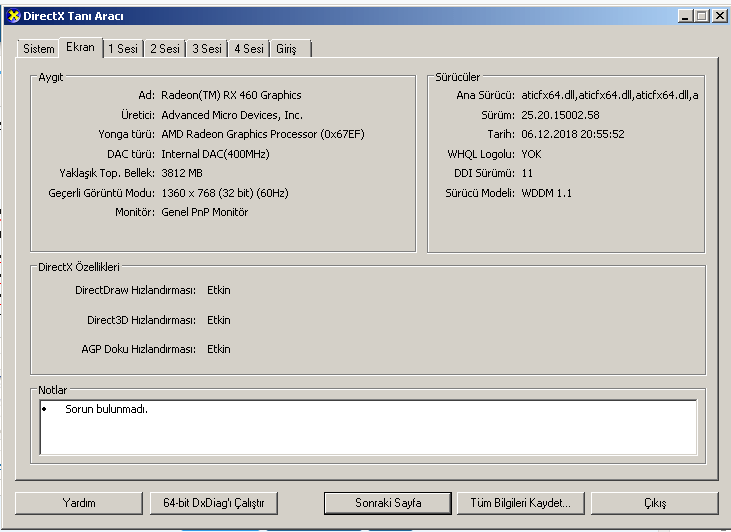Run 64-bit DxDiag'ı Çalıştır button
This screenshot has width=731, height=532.
click(x=214, y=503)
